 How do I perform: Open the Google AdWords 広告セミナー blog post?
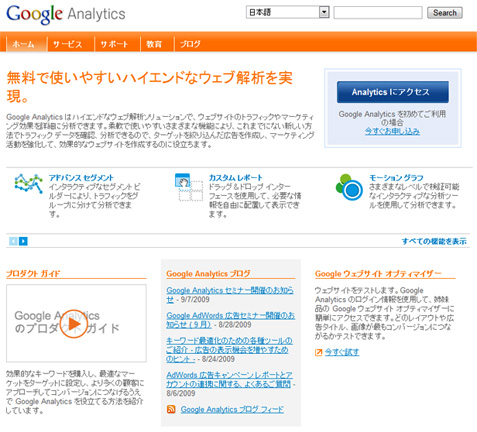coord(231,320)
